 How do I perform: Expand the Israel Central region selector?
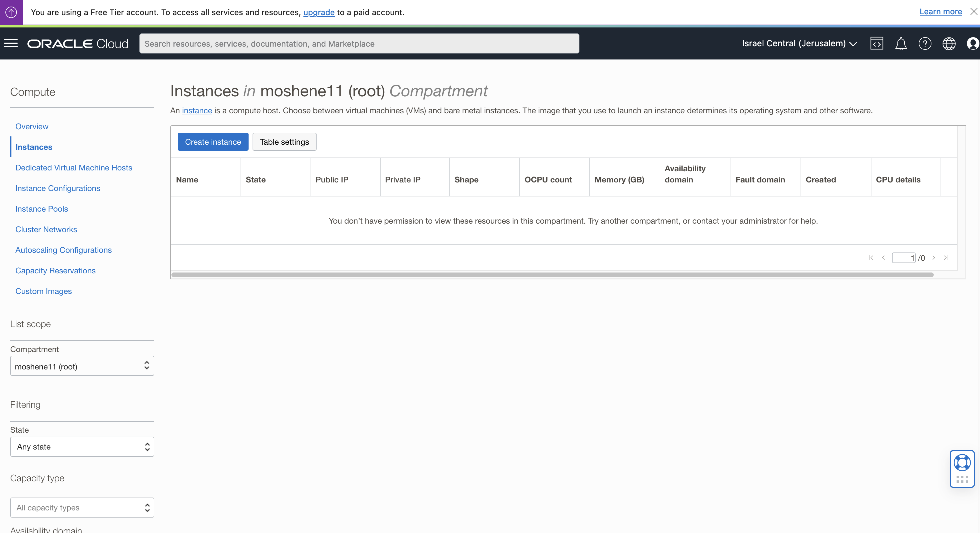click(799, 43)
